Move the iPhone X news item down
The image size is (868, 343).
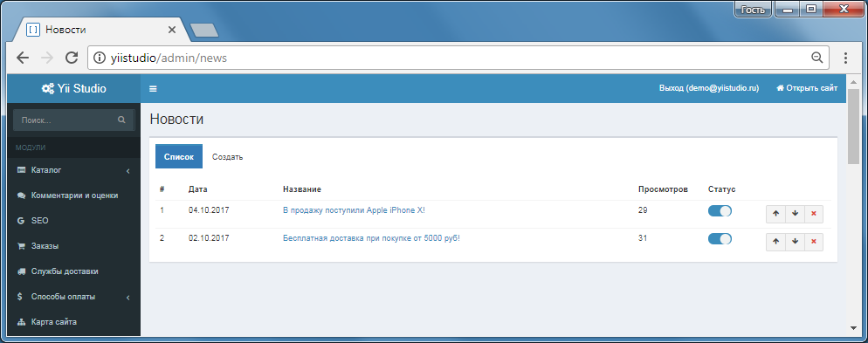(795, 214)
